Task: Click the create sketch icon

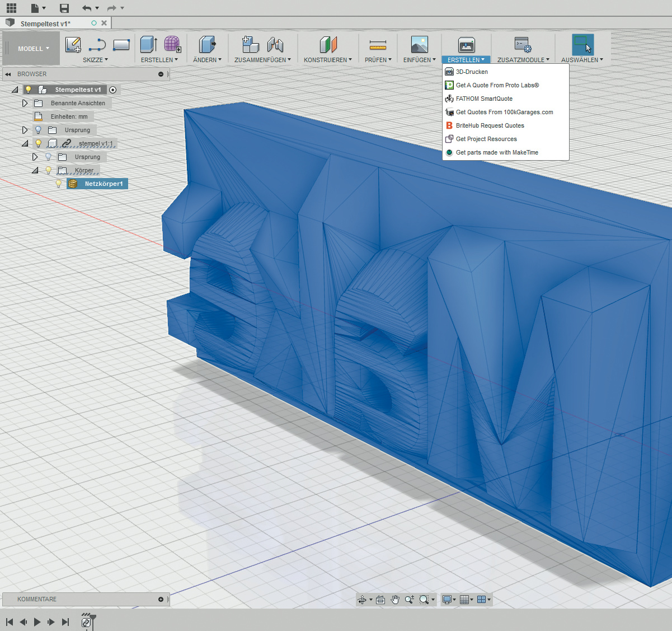Action: 73,45
